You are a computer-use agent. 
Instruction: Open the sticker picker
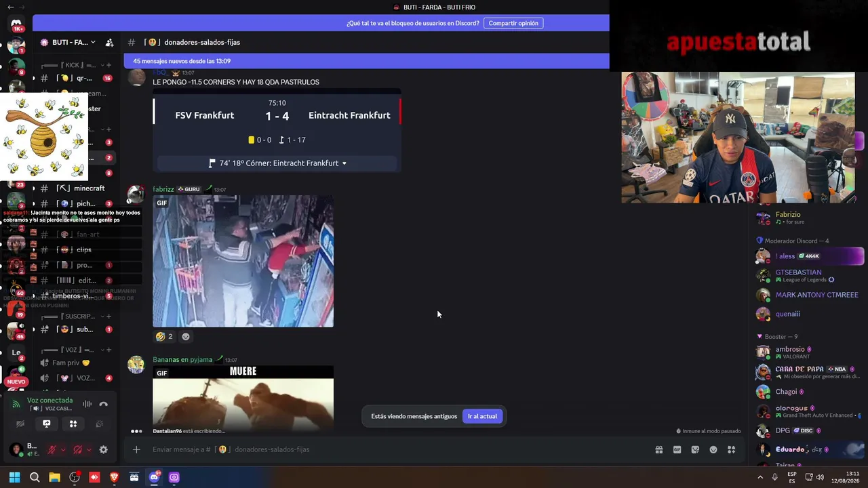695,449
